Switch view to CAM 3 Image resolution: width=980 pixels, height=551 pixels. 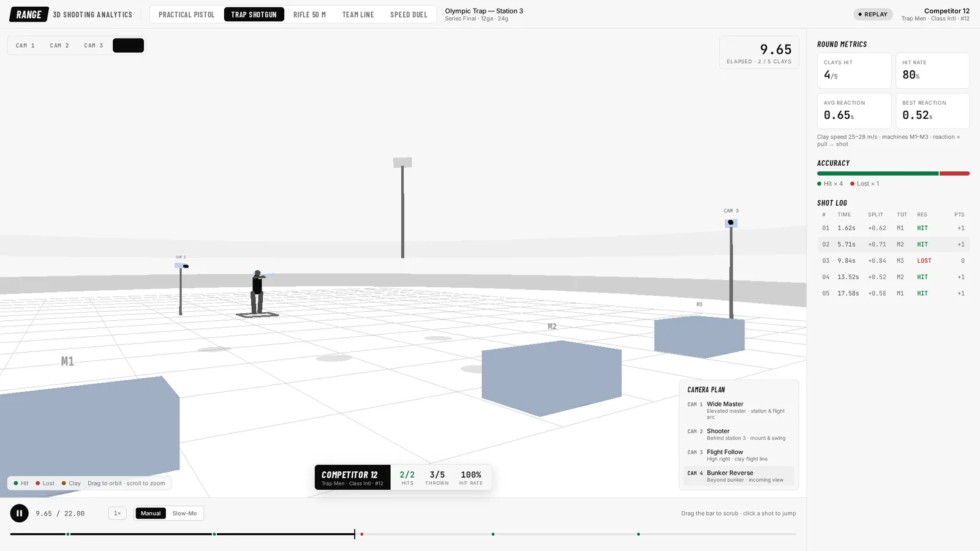[x=94, y=45]
